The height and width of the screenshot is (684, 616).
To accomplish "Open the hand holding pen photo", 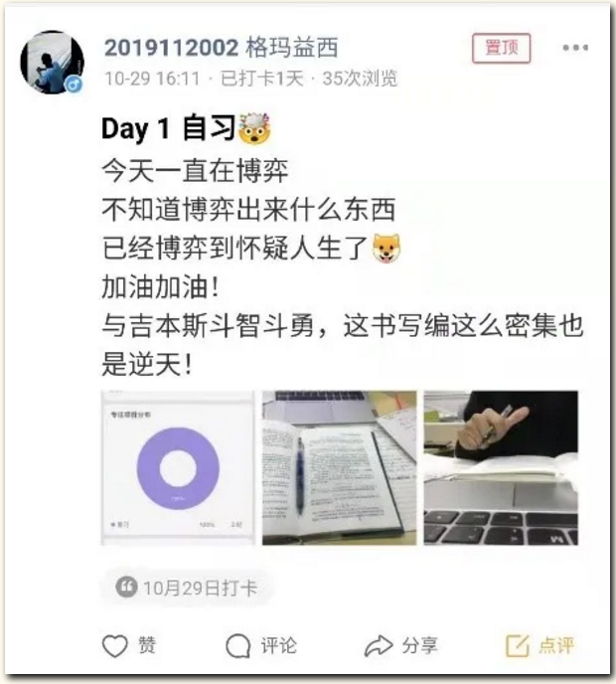I will 501,467.
